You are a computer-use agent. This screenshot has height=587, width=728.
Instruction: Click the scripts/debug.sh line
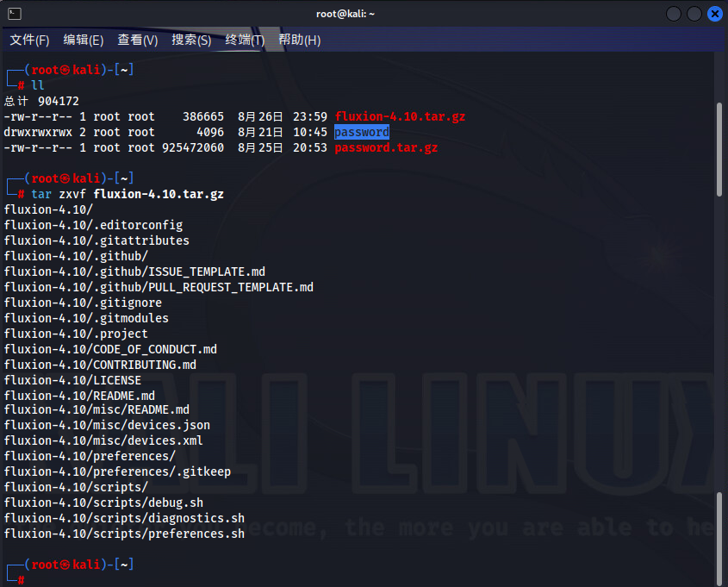tap(103, 503)
